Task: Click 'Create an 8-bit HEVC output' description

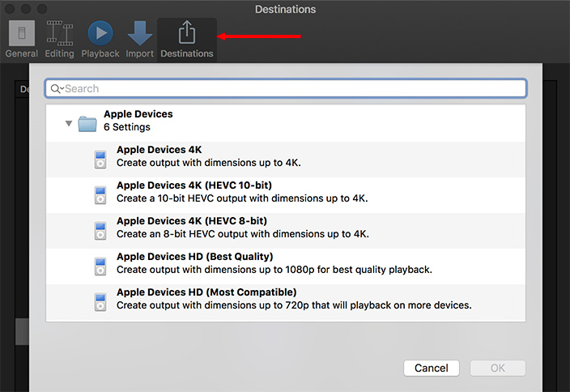Action: (x=243, y=234)
